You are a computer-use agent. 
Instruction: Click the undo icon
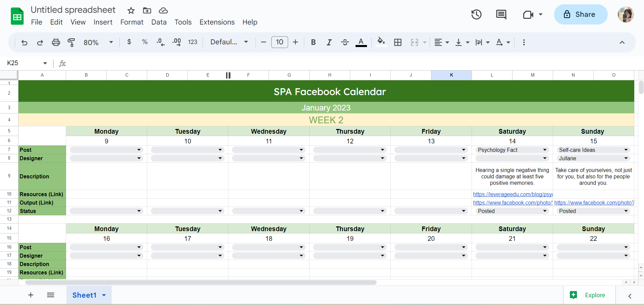tap(24, 42)
